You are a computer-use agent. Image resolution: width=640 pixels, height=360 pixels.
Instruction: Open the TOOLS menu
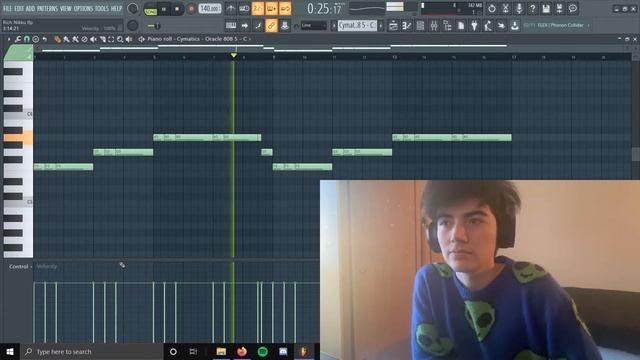[102, 9]
